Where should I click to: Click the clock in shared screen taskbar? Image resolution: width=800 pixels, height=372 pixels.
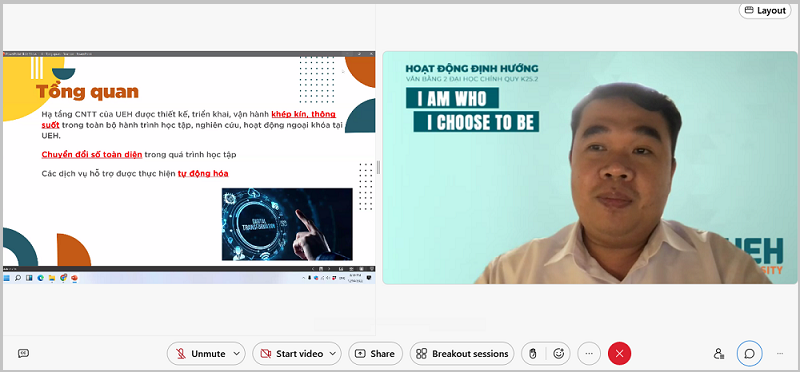[356, 277]
